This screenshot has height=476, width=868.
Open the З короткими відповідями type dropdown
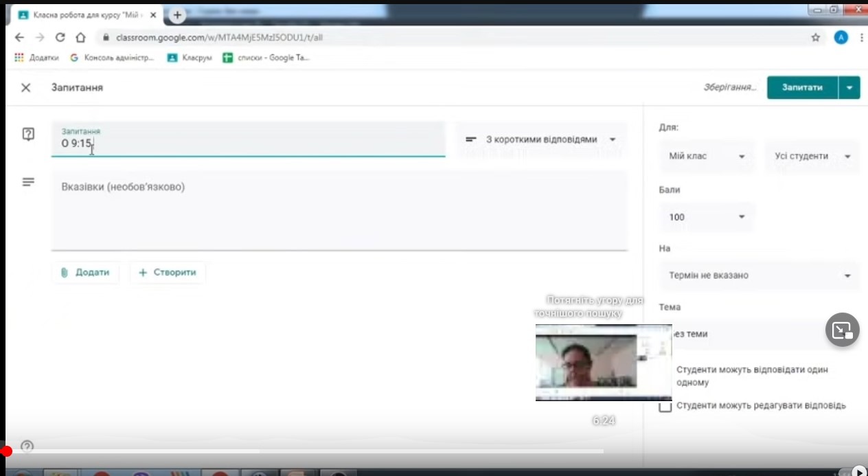pyautogui.click(x=540, y=139)
